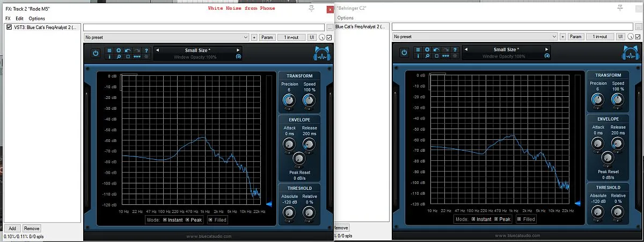Screen dimensions: 644x242
Task: Open settings gear icon in Behringer C2 plugin
Action: pyautogui.click(x=427, y=49)
